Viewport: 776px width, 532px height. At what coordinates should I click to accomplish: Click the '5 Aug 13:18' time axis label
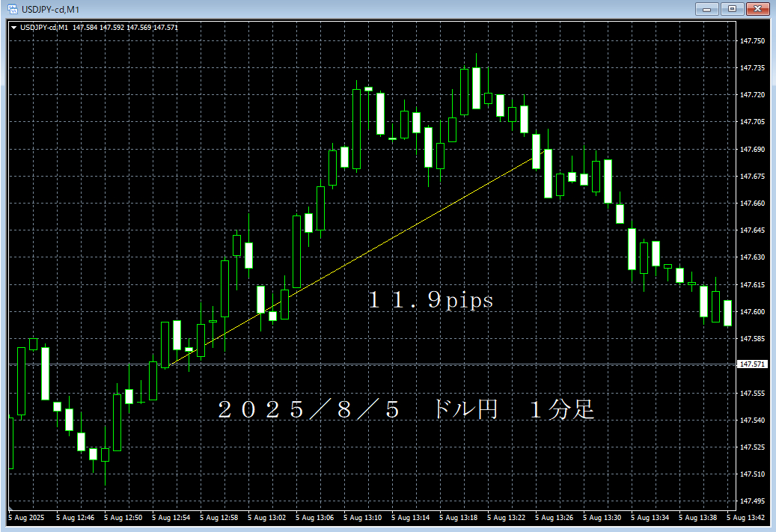click(458, 518)
